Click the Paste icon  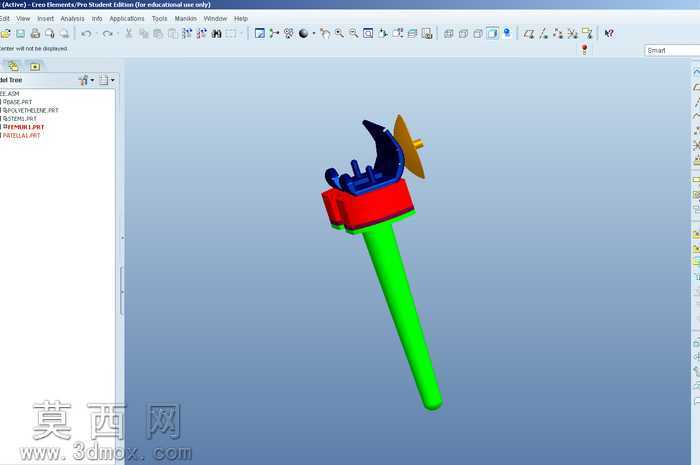pos(158,33)
